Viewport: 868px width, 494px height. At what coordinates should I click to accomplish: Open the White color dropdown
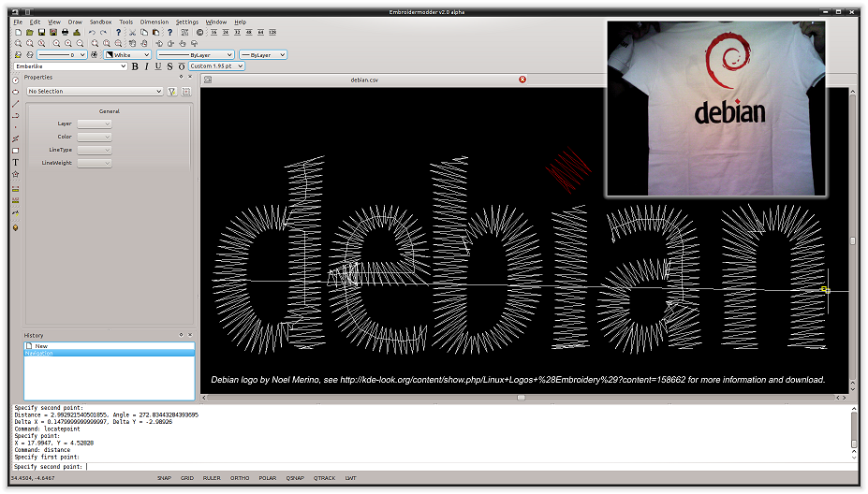click(x=127, y=55)
